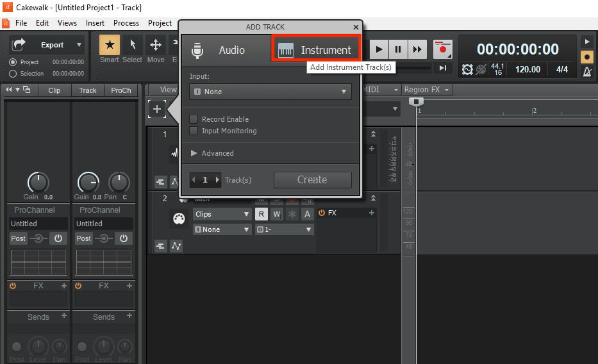Toggle automation Write on track 2
Viewport: 598px width, 364px height.
tap(277, 214)
